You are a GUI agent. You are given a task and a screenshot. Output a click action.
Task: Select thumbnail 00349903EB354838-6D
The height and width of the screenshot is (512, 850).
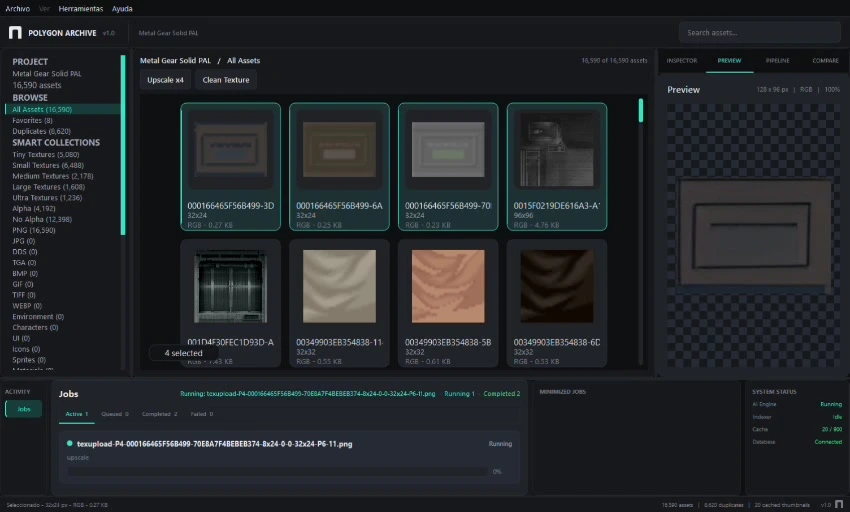557,303
